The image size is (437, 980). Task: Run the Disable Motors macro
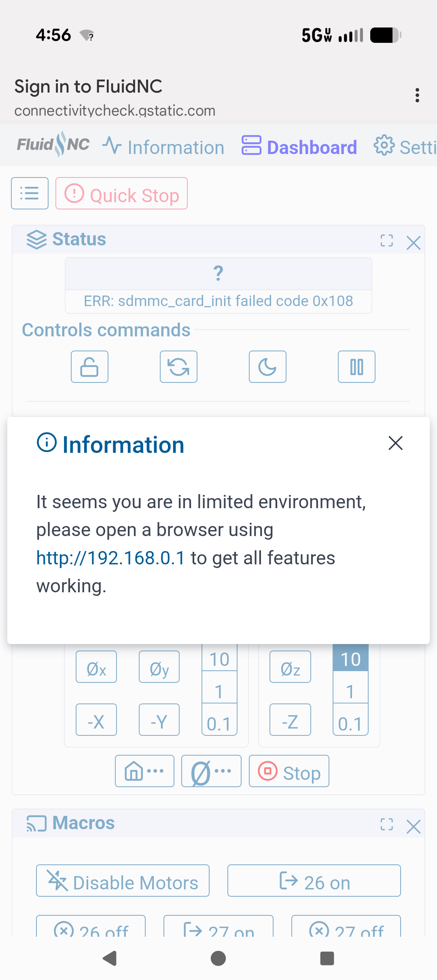[123, 881]
